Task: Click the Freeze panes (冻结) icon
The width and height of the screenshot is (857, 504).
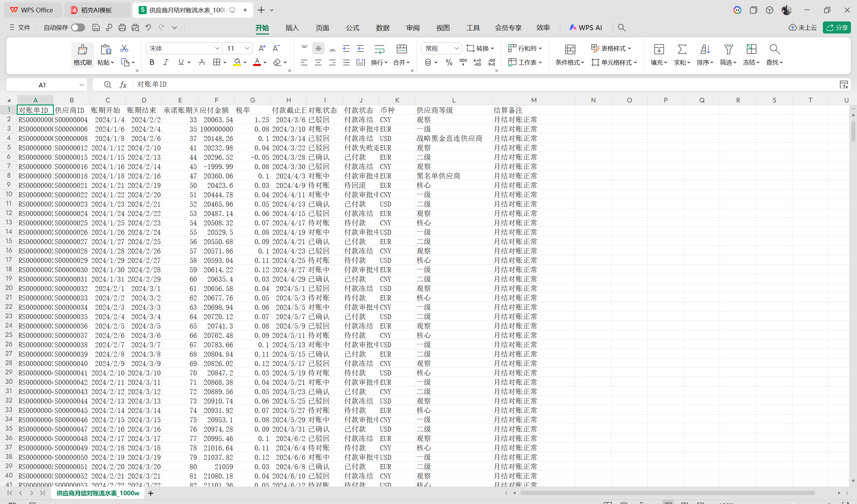Action: (x=751, y=50)
